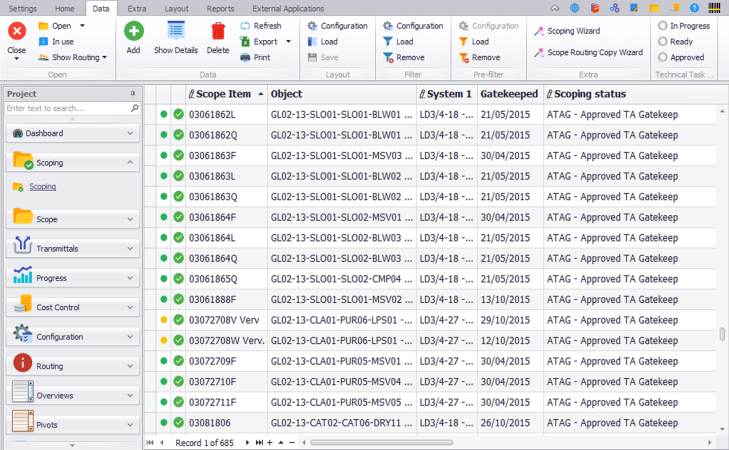Sort by the Gatekeeped column header
Screen dimensions: 729x450
click(x=509, y=94)
